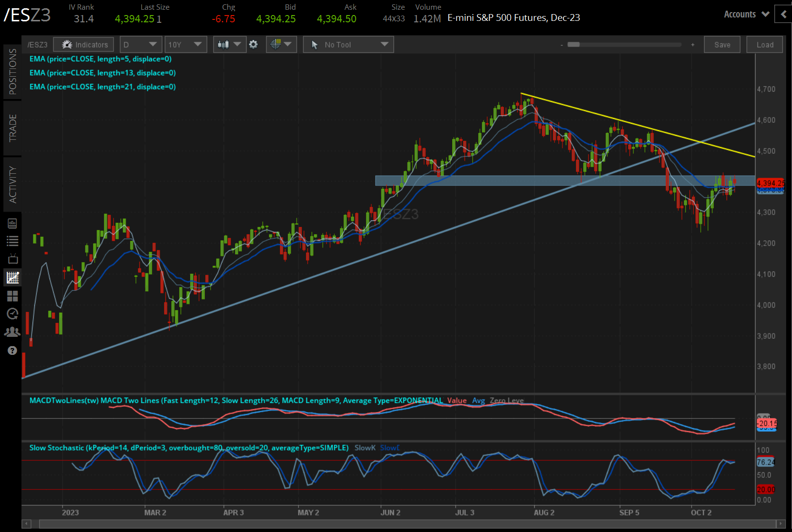The image size is (792, 532).
Task: Open the 10Y range dropdown
Action: coord(185,44)
